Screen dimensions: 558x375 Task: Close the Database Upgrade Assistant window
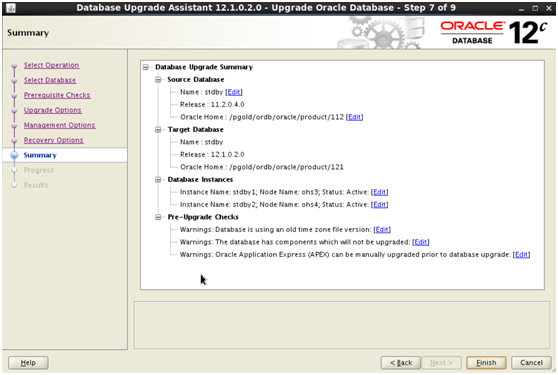click(549, 8)
